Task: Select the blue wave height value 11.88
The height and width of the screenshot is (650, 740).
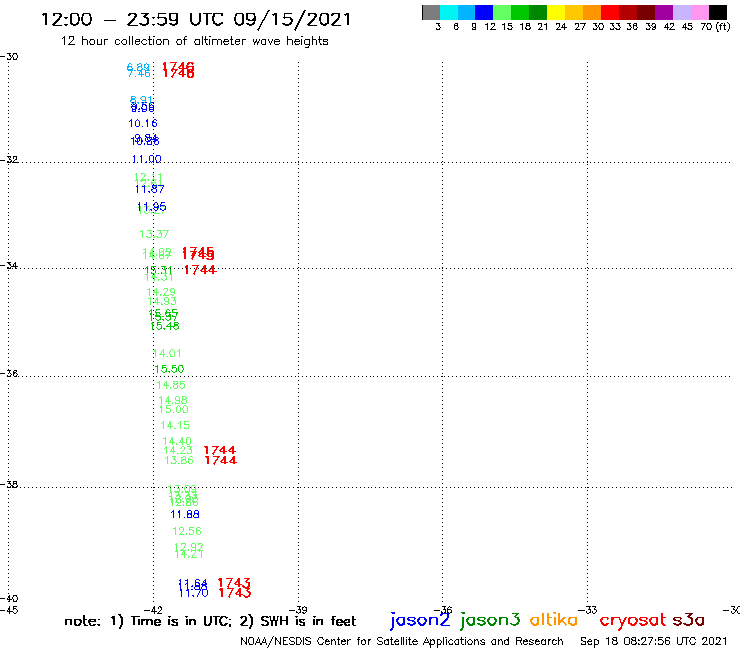Action: click(x=185, y=515)
